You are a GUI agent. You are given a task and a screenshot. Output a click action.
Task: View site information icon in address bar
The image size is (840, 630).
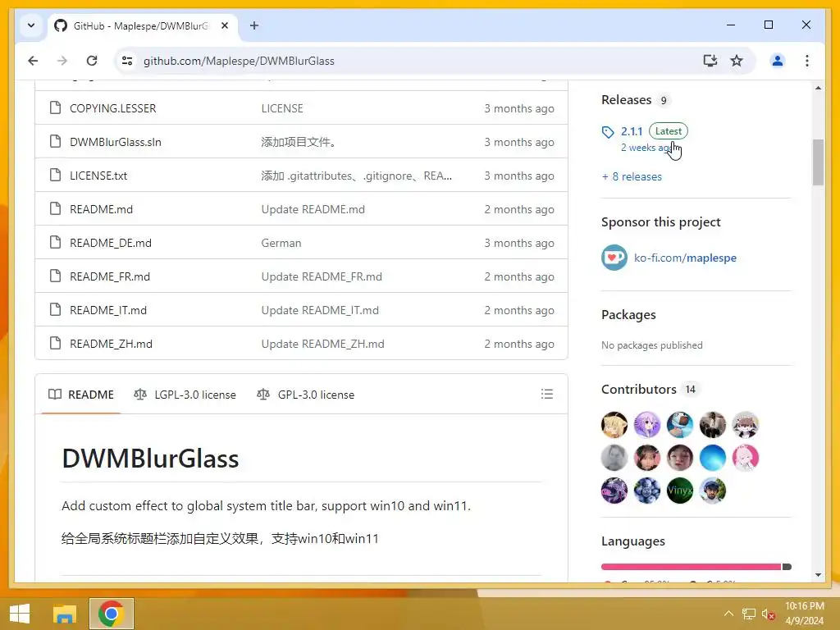coord(127,61)
